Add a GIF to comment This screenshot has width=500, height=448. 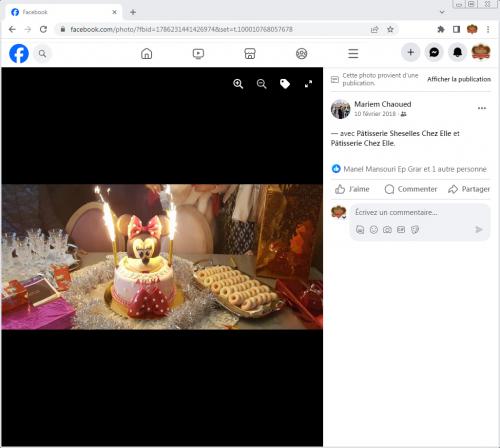401,230
